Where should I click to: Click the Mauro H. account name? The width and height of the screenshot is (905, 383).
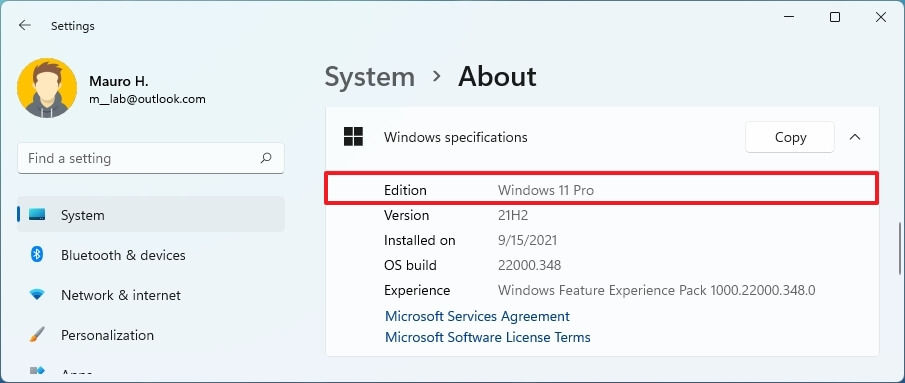point(118,81)
